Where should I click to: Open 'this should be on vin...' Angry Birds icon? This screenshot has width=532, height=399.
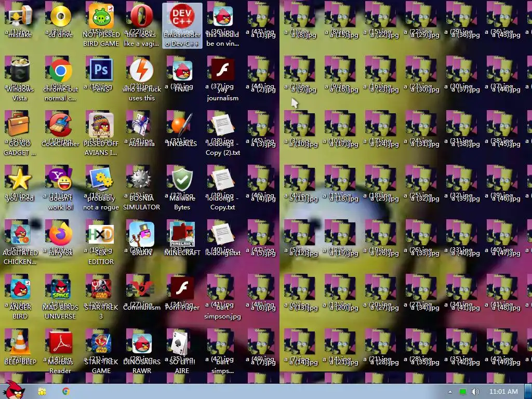[x=222, y=16]
